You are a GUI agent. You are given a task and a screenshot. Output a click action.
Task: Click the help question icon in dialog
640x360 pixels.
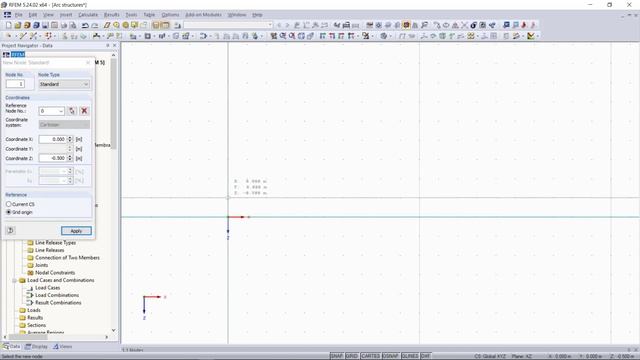click(x=11, y=231)
